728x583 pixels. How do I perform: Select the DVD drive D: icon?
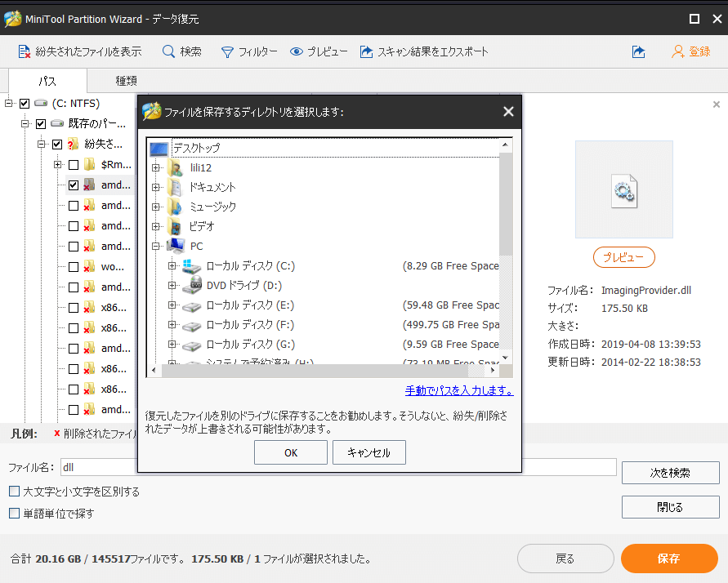(x=191, y=285)
